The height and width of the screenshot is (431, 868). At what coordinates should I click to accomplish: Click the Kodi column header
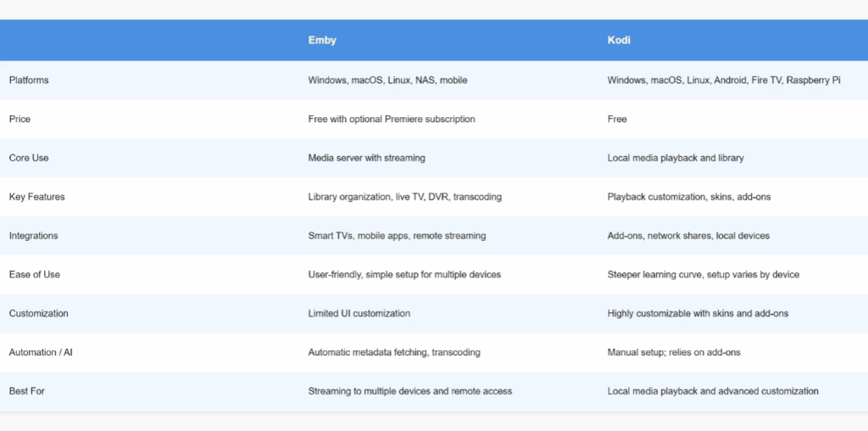coord(618,41)
